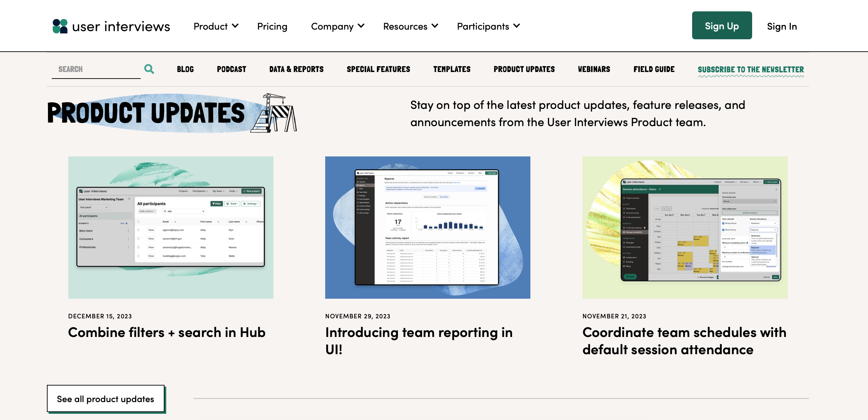Open the Blog section
Viewport: 868px width, 420px height.
click(185, 69)
